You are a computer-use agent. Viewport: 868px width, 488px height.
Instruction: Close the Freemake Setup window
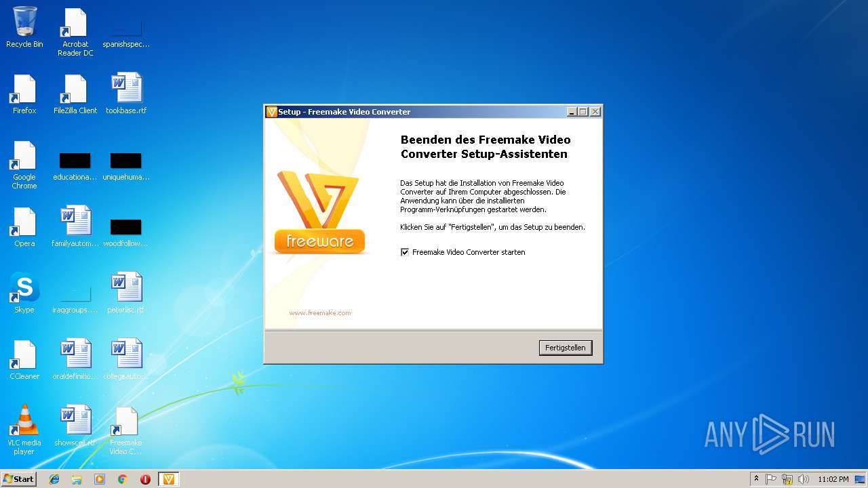(x=595, y=112)
